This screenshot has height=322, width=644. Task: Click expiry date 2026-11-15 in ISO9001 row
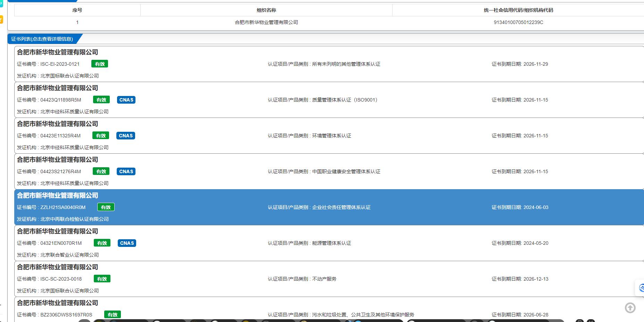[536, 100]
